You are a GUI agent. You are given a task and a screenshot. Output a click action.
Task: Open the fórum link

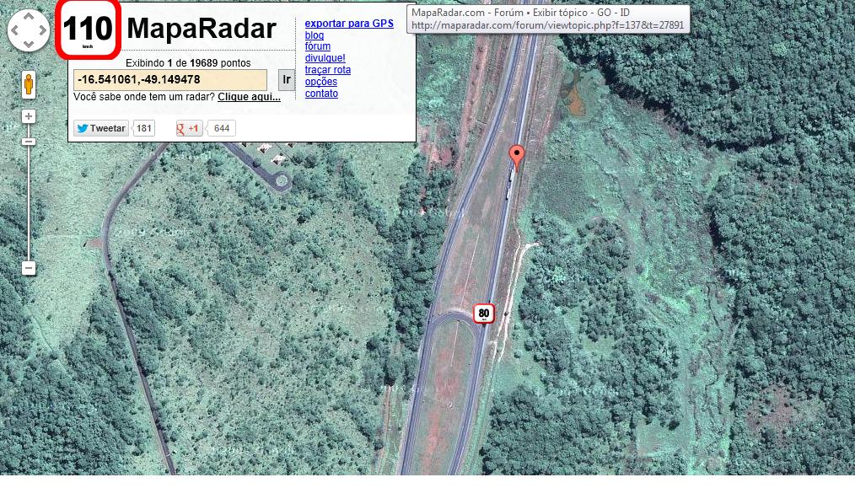tap(318, 47)
